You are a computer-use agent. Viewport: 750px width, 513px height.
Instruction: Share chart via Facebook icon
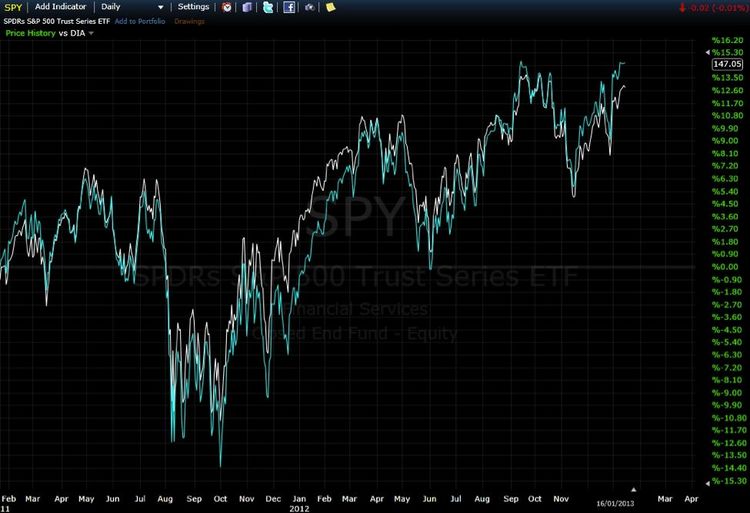(289, 7)
